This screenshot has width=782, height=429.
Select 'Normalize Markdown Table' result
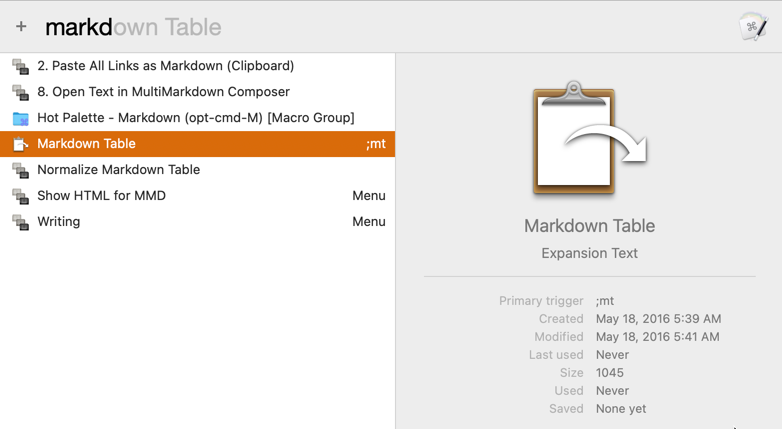click(197, 170)
